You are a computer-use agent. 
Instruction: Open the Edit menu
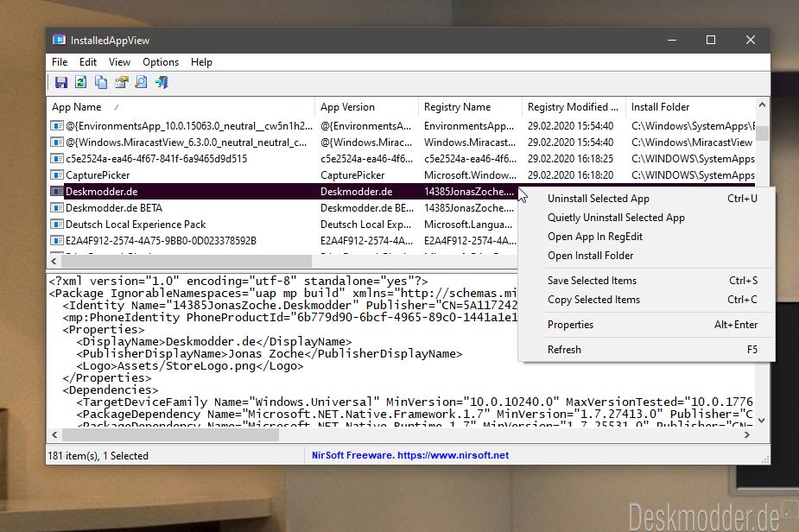87,62
